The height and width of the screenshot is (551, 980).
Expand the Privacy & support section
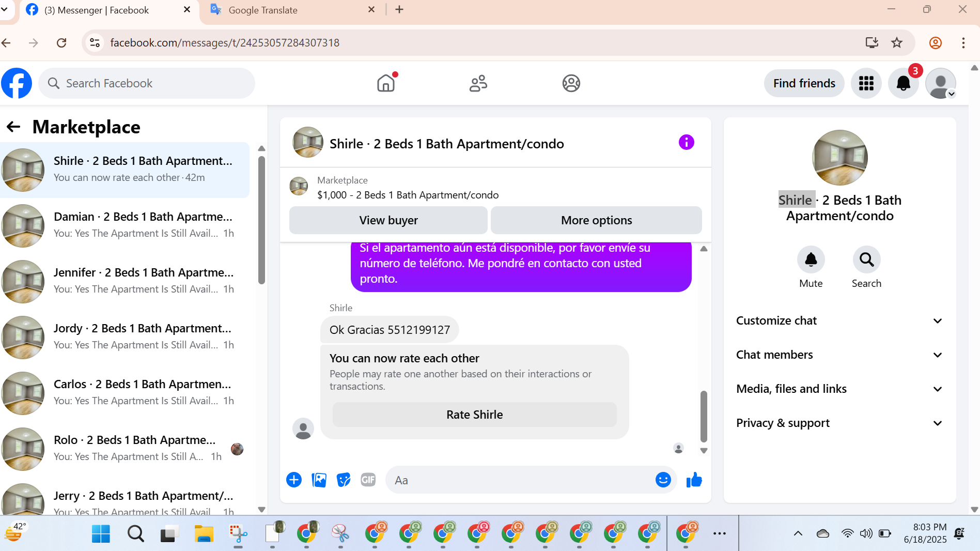click(839, 423)
